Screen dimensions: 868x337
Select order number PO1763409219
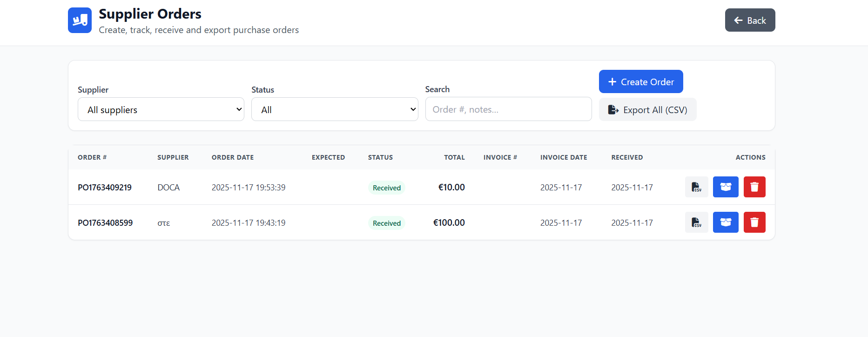[x=105, y=187]
